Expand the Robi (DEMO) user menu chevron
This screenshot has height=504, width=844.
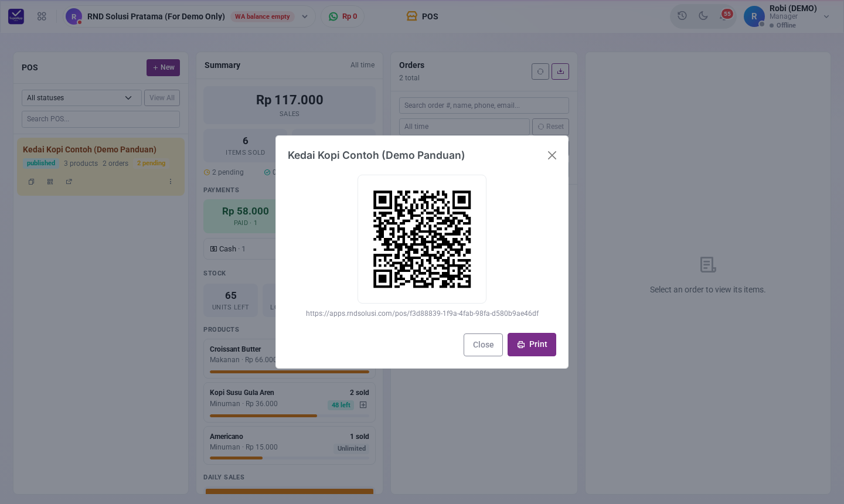[x=826, y=16]
